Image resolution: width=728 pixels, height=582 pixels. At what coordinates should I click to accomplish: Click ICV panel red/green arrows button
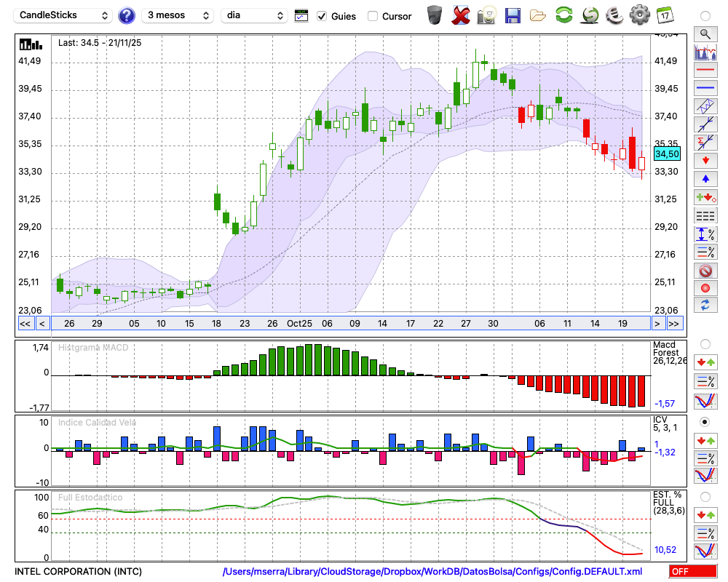point(705,440)
